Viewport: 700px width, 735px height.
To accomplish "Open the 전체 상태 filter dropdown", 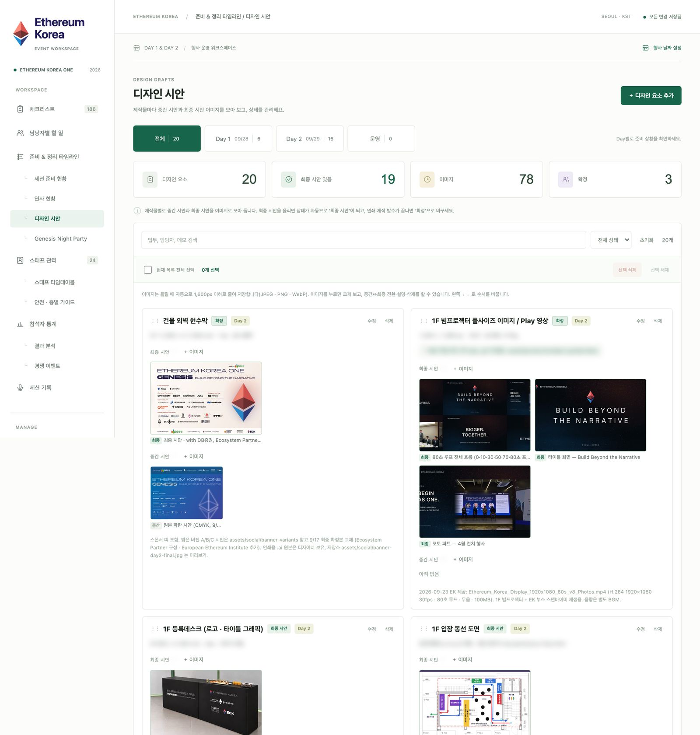I will 611,240.
